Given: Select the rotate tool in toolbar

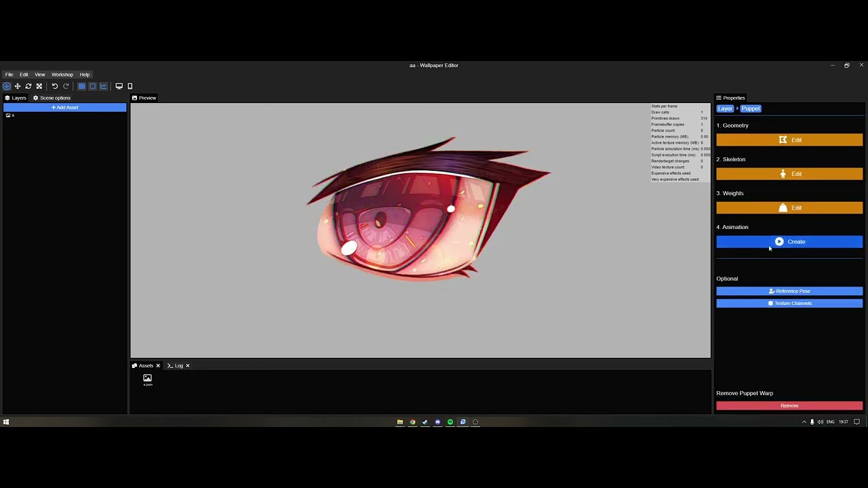Looking at the screenshot, I should pos(28,86).
